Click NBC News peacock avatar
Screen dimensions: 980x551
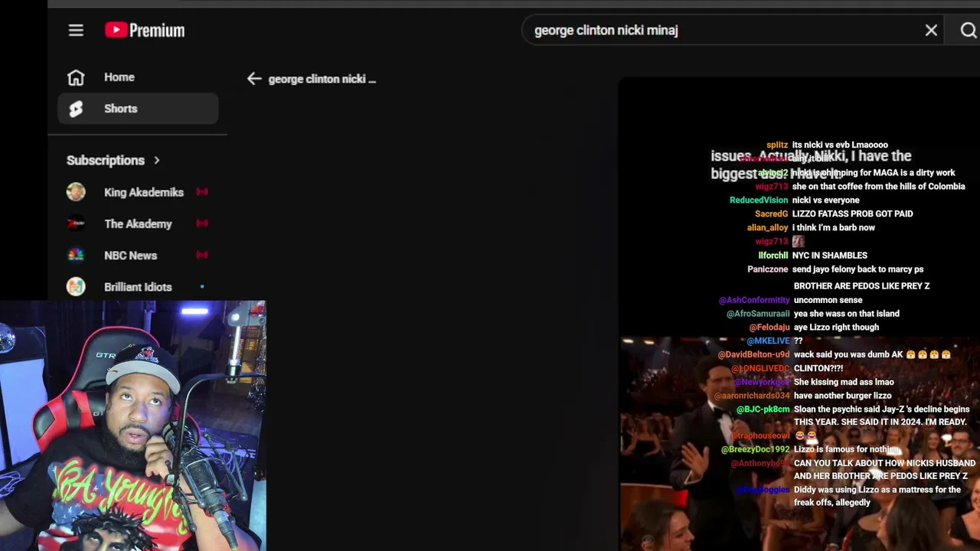76,255
